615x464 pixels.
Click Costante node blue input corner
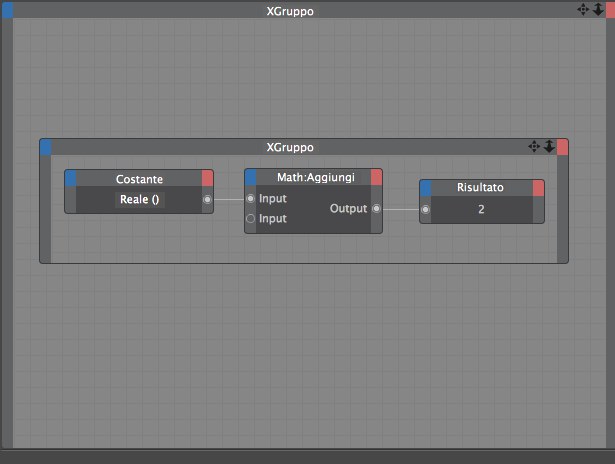71,178
